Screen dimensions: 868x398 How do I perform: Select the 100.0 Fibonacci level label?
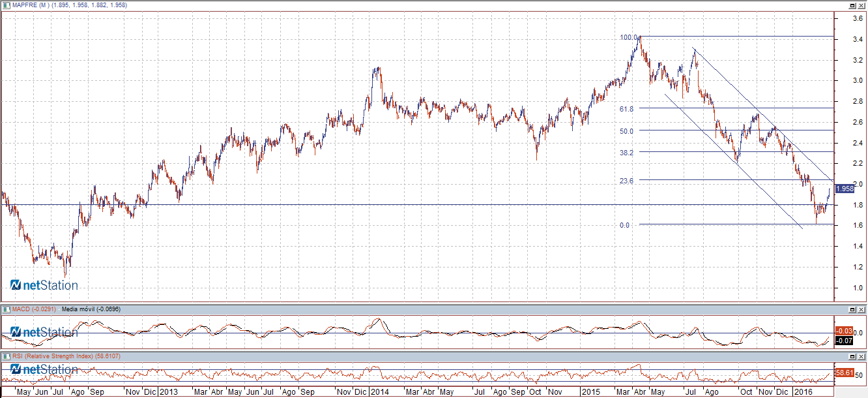(628, 38)
